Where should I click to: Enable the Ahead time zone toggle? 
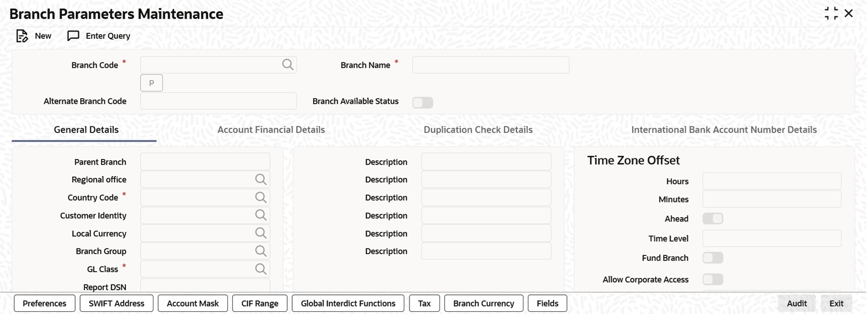coord(712,219)
